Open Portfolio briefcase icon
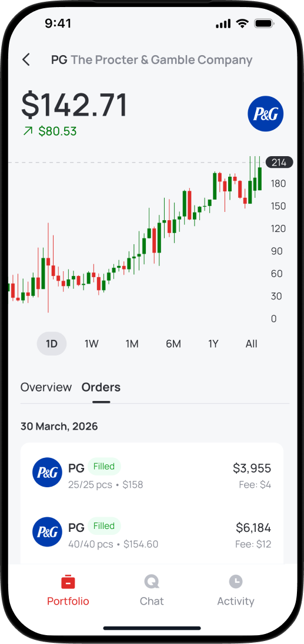Image resolution: width=304 pixels, height=644 pixels. coord(68,582)
